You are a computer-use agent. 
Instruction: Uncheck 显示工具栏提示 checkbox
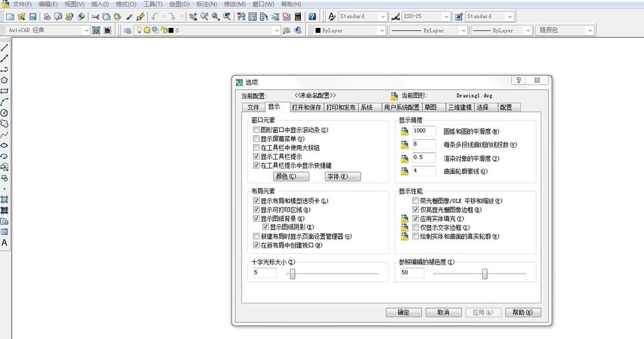(256, 156)
